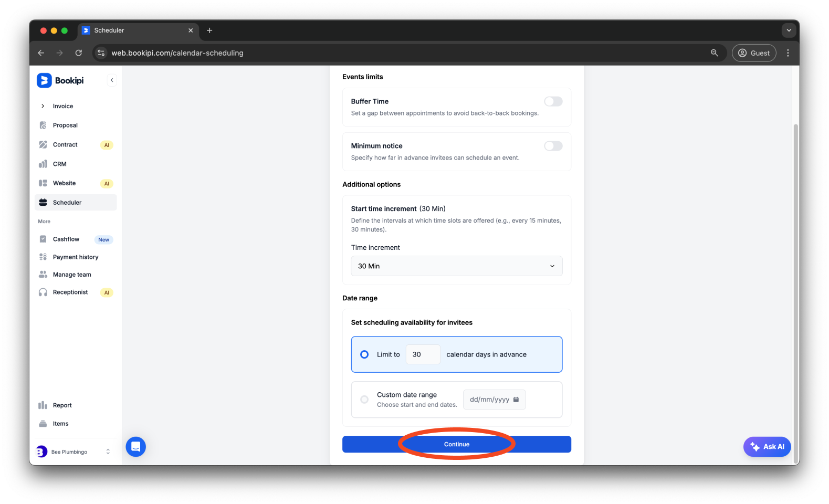This screenshot has width=829, height=504.
Task: Open the CRM bar chart icon
Action: 43,164
